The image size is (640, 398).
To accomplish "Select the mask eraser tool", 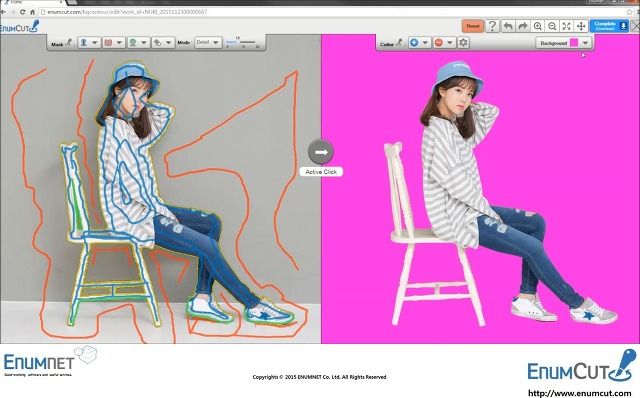I will [x=157, y=42].
